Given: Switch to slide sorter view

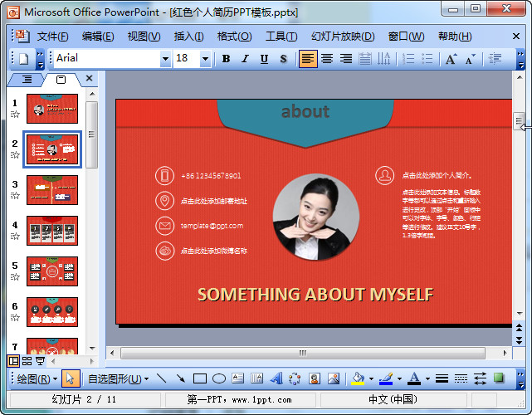Looking at the screenshot, I should coord(27,361).
